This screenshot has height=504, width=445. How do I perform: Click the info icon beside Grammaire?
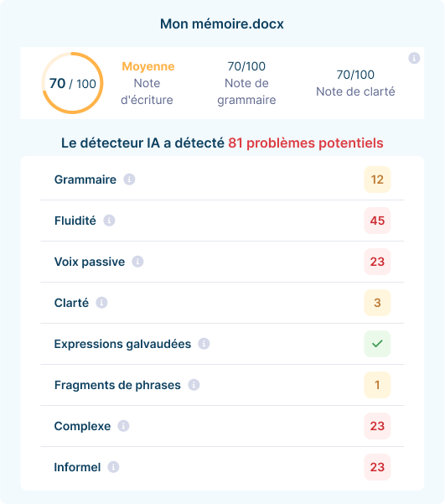130,179
